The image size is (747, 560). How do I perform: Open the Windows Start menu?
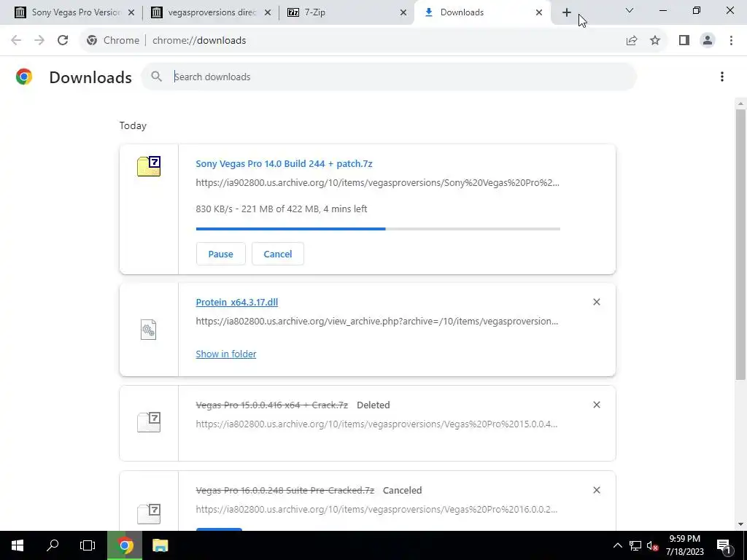[18, 545]
